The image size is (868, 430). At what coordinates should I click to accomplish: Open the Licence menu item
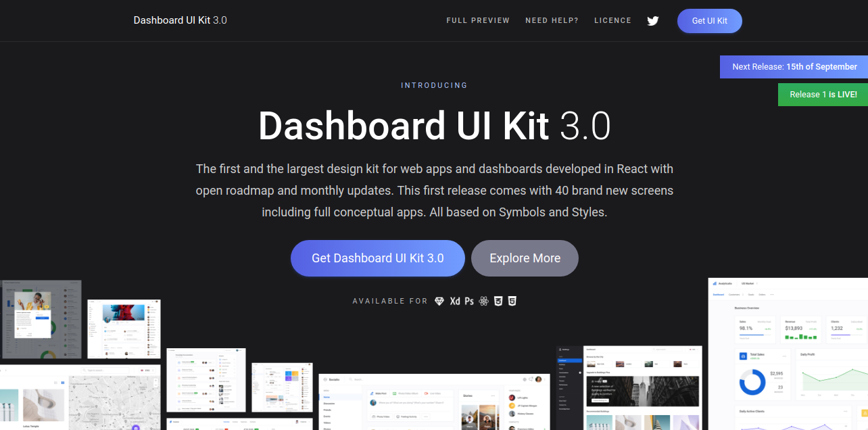click(x=612, y=20)
